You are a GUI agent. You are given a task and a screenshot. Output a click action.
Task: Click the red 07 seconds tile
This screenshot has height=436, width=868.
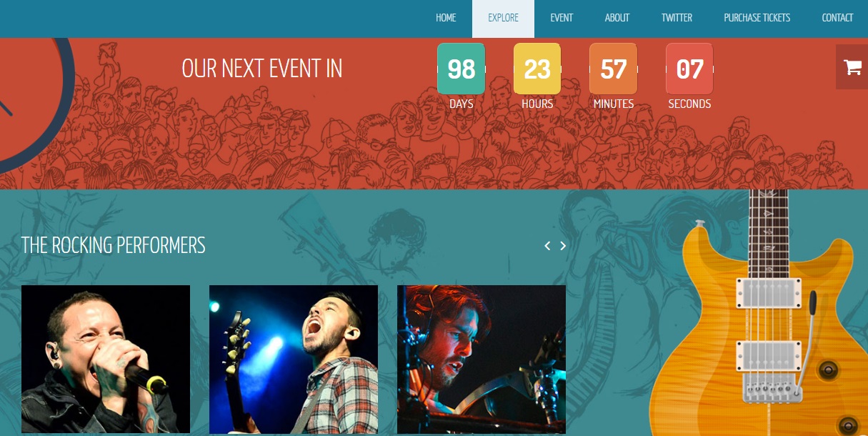pos(689,69)
